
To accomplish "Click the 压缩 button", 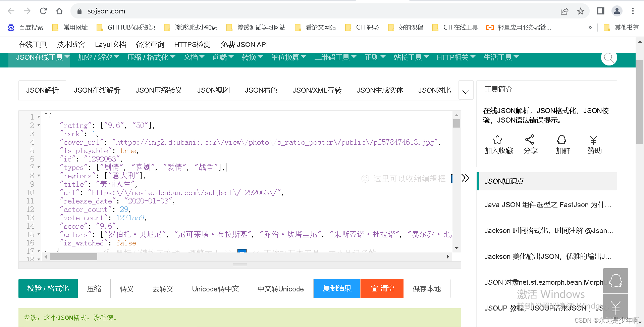I will click(94, 289).
